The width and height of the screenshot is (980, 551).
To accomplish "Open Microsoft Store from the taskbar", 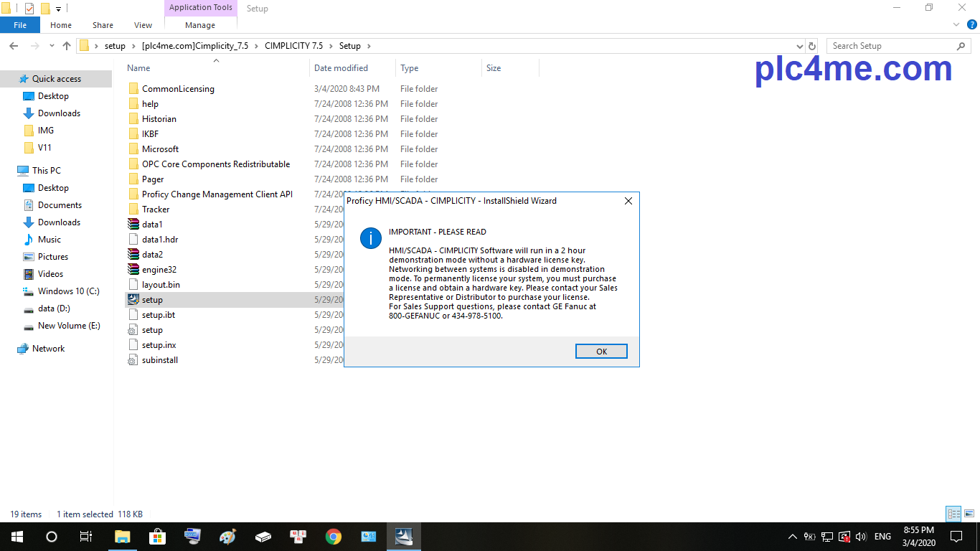I will (x=157, y=537).
